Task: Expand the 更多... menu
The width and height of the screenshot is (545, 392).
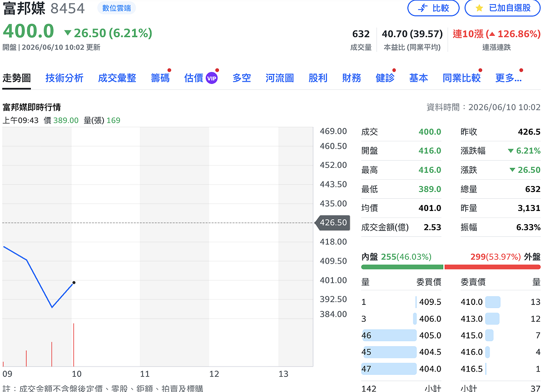Action: tap(508, 78)
